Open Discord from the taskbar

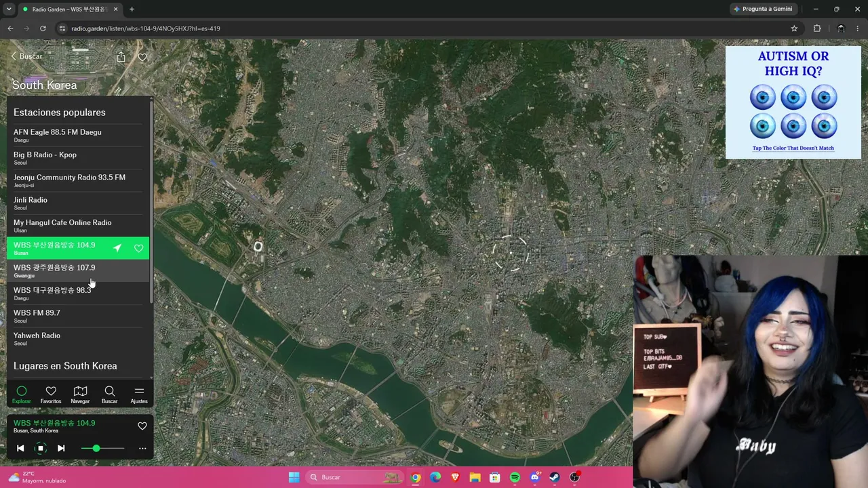pos(535,477)
